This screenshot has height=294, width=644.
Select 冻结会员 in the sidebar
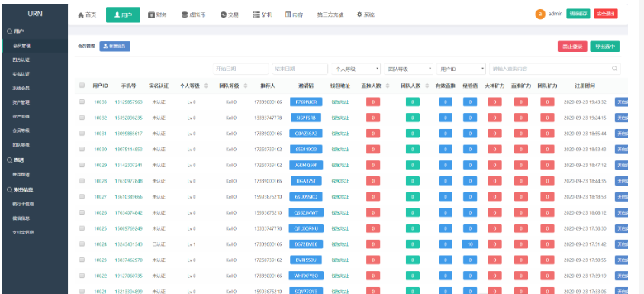pos(21,88)
